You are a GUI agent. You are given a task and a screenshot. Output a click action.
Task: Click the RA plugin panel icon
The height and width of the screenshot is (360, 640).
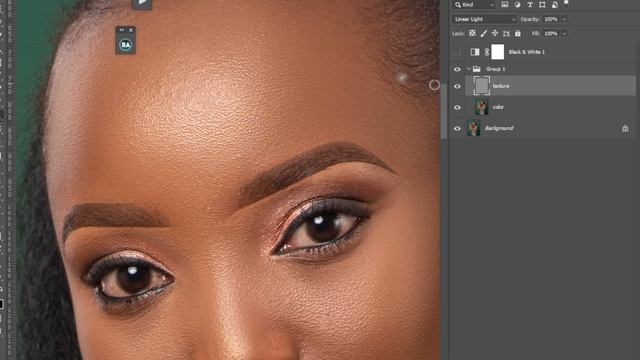click(125, 44)
